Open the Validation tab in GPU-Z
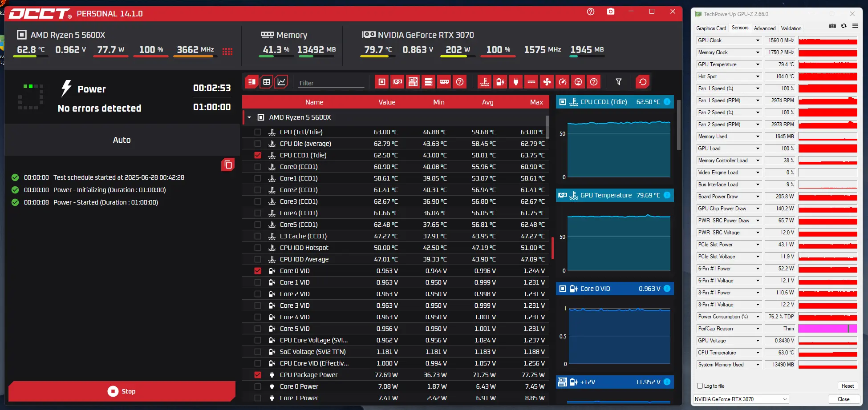The height and width of the screenshot is (410, 868). click(791, 28)
